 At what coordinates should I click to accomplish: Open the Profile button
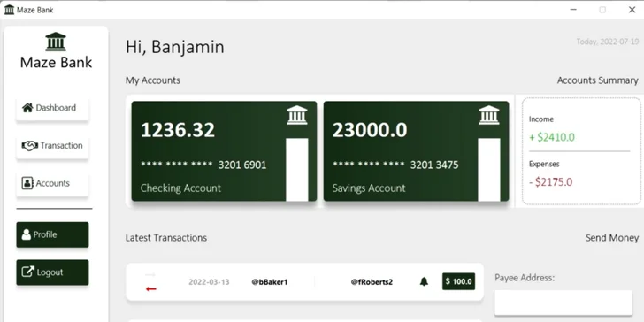tap(52, 234)
